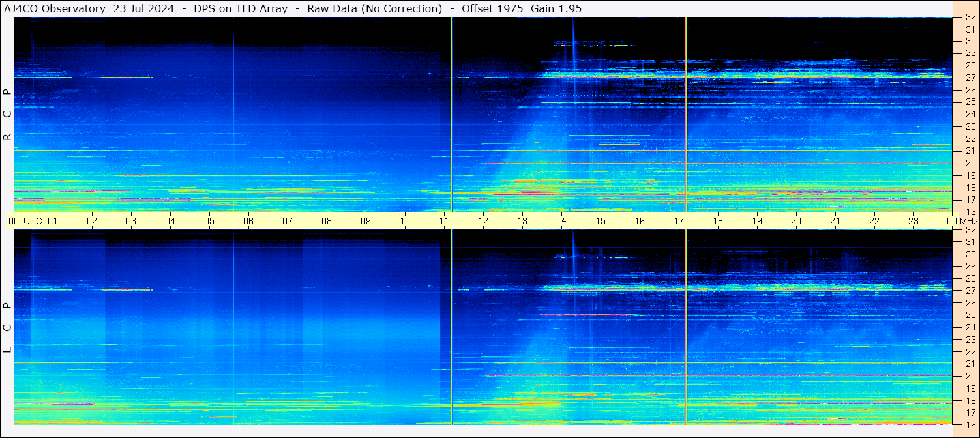Click the 25 MHz label on RCP scale
This screenshot has height=438, width=980.
(970, 102)
